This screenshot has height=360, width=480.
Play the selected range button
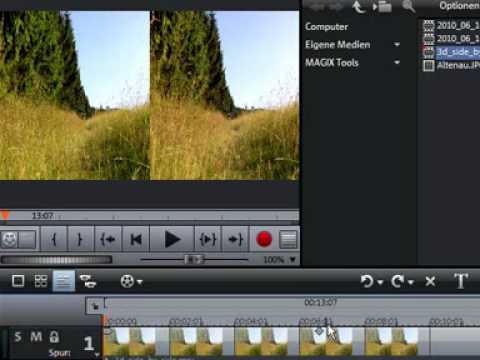pos(208,239)
